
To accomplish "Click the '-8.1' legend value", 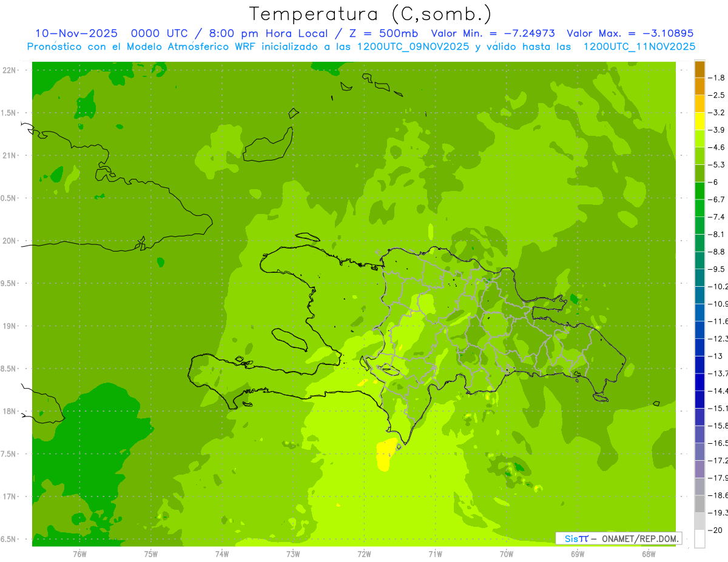I will coord(717,234).
